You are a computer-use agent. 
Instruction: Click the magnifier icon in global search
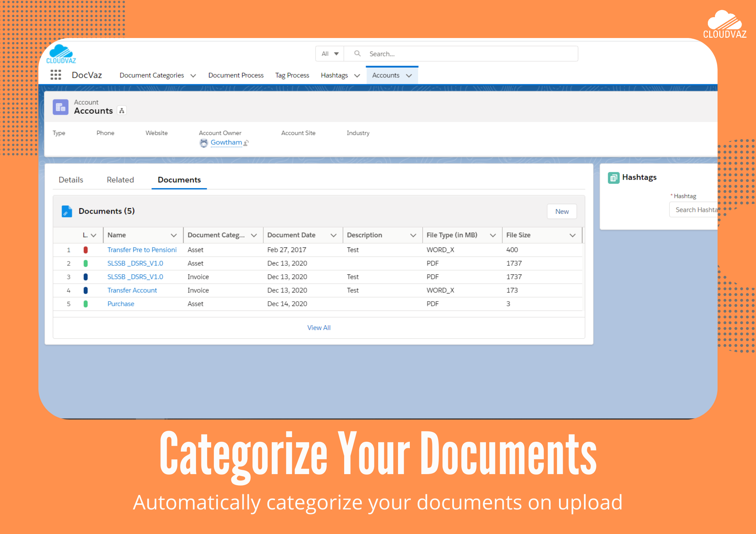357,54
